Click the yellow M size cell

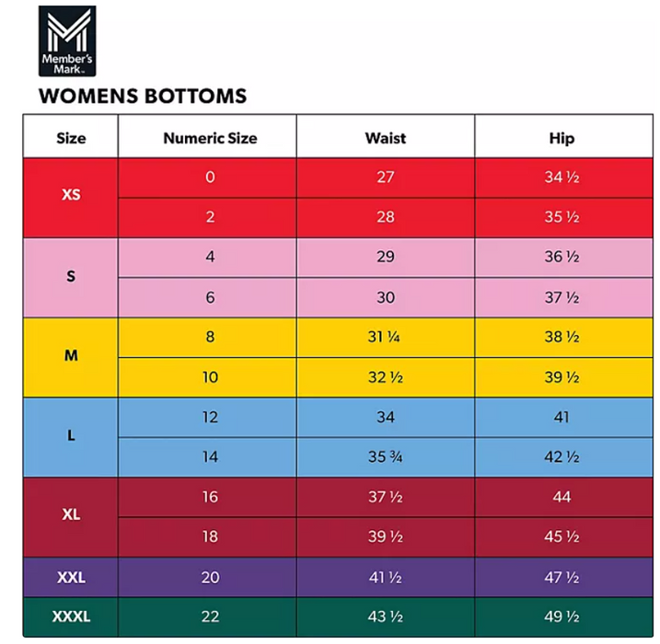click(x=71, y=356)
